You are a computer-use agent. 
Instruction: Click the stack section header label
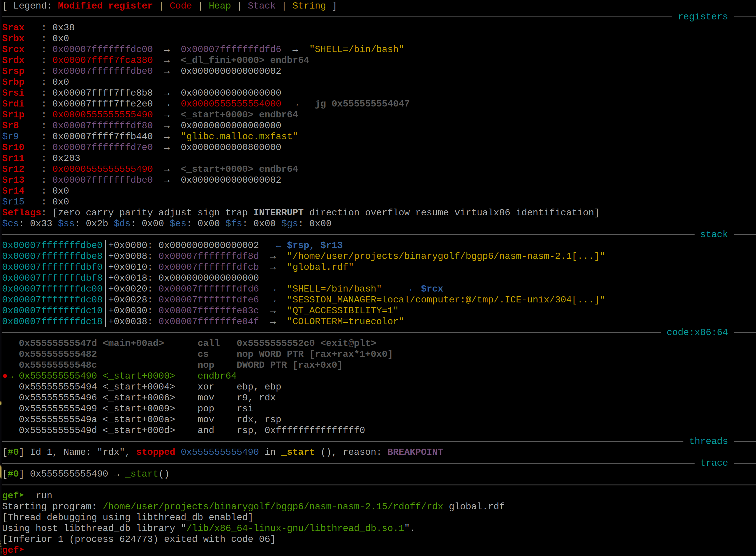click(x=714, y=234)
